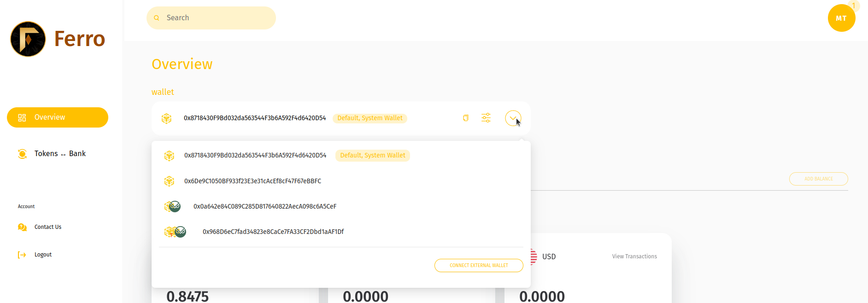Click the Overview page heading
The image size is (868, 303).
[x=182, y=64]
